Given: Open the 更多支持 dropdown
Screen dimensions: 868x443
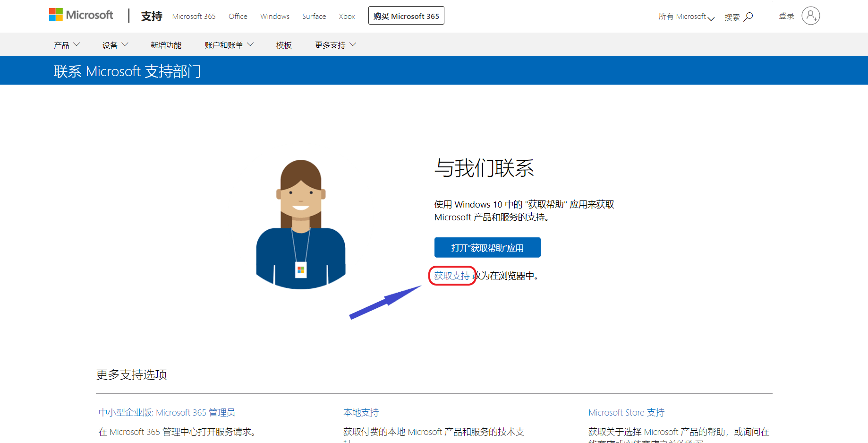Looking at the screenshot, I should coord(335,45).
